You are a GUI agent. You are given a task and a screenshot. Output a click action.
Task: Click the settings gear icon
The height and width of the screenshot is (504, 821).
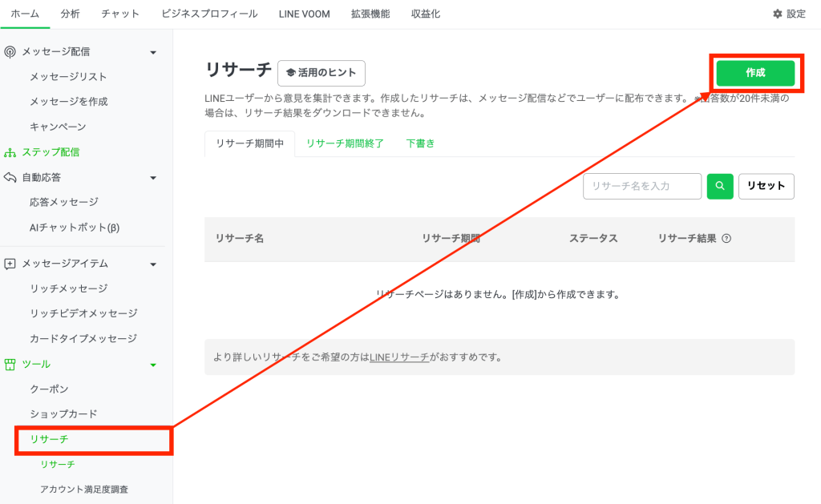tap(778, 14)
